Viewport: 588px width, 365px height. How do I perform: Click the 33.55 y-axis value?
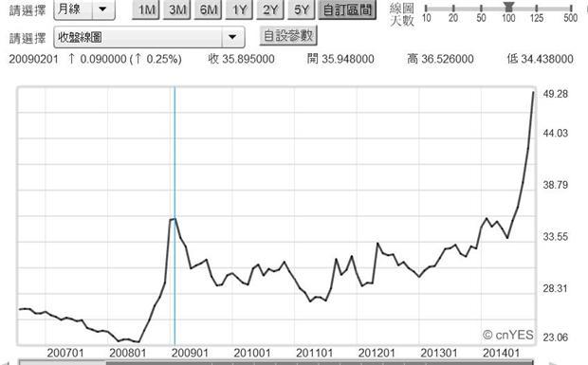click(x=556, y=236)
